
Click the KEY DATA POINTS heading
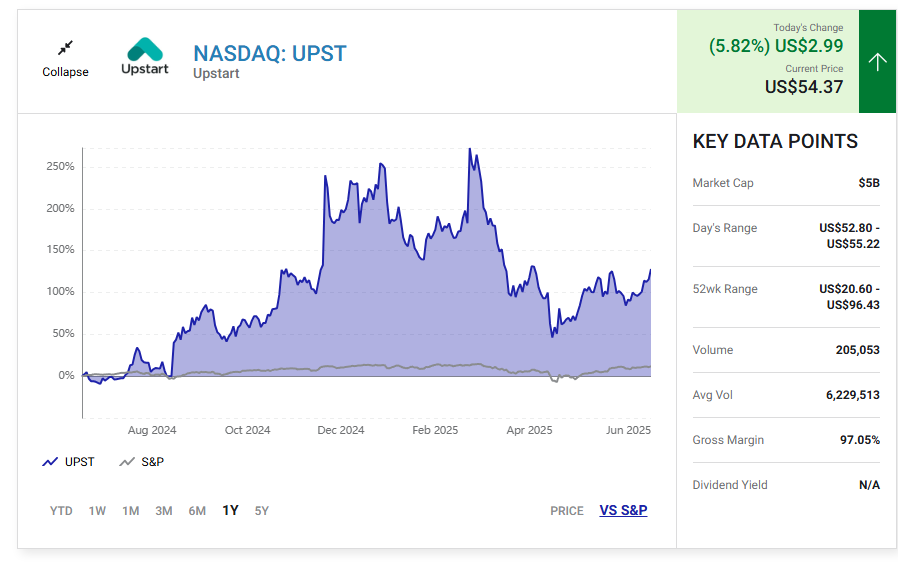point(775,141)
